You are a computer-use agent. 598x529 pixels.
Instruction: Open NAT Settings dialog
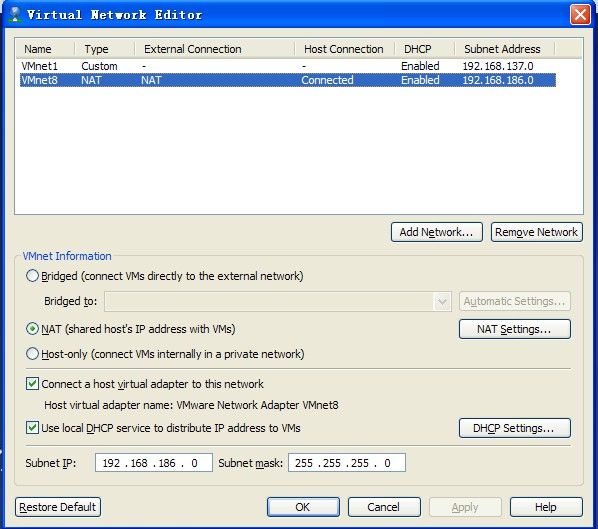(514, 329)
